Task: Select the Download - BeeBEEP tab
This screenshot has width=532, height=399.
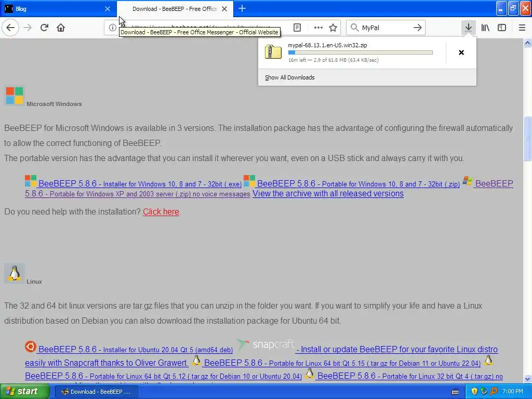Action: 175,8
